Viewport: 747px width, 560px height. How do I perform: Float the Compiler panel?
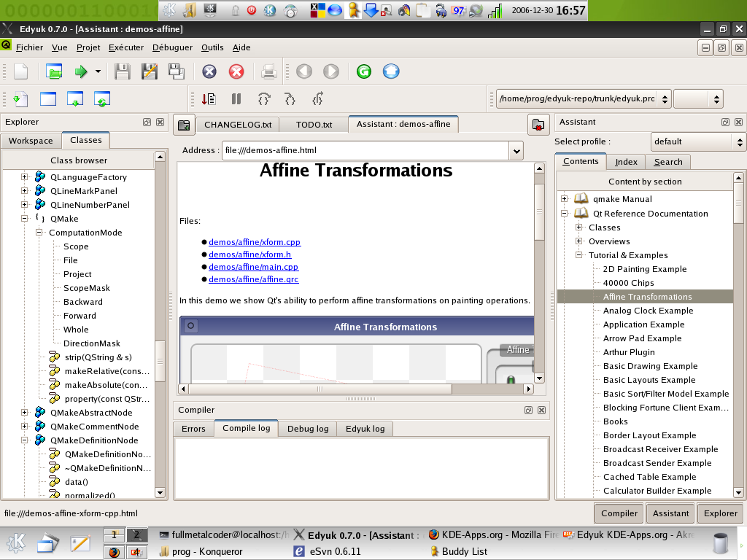tap(528, 410)
